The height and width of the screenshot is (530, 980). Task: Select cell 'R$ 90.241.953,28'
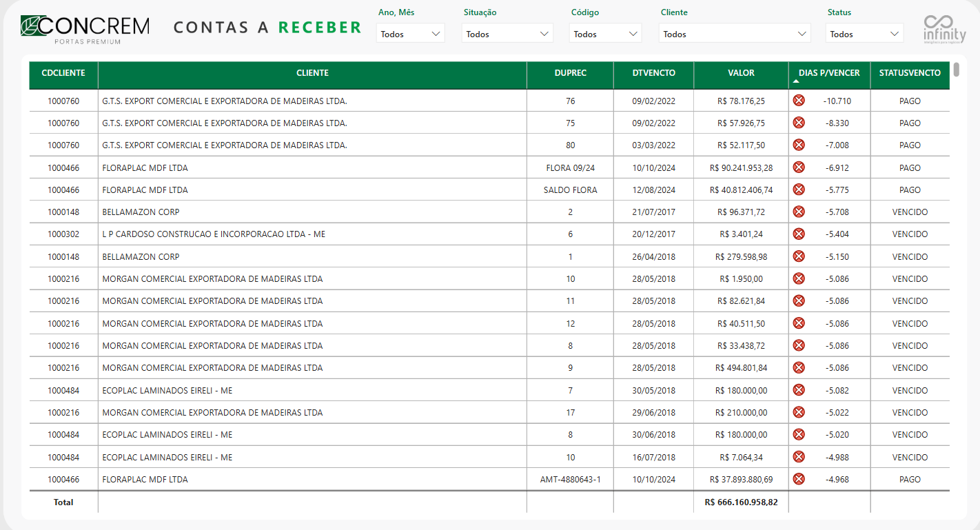(x=741, y=167)
